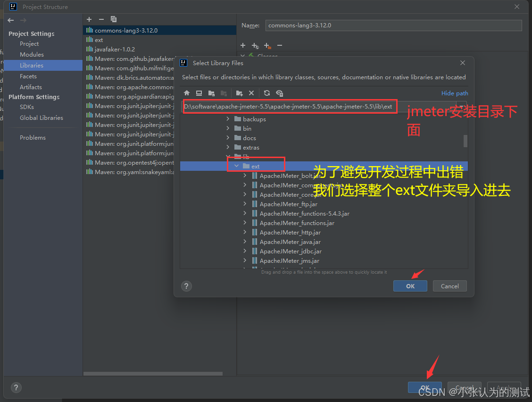This screenshot has height=402, width=532.
Task: Click Exclude plus icon in library editor
Action: 267,45
